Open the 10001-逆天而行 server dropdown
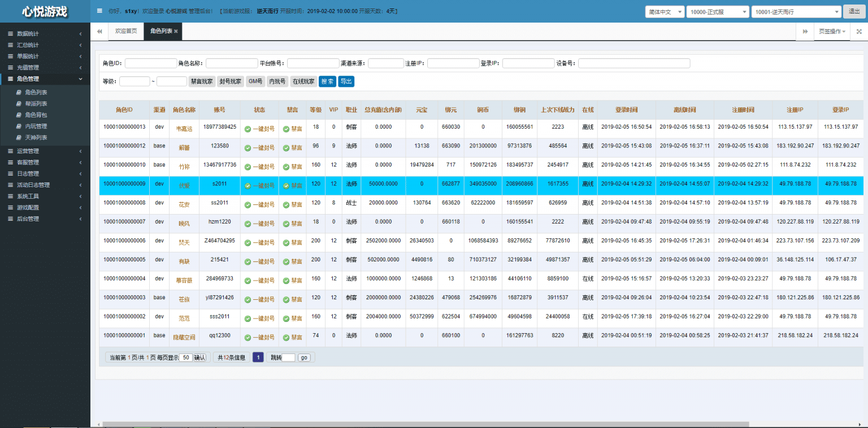The height and width of the screenshot is (428, 868). (796, 12)
